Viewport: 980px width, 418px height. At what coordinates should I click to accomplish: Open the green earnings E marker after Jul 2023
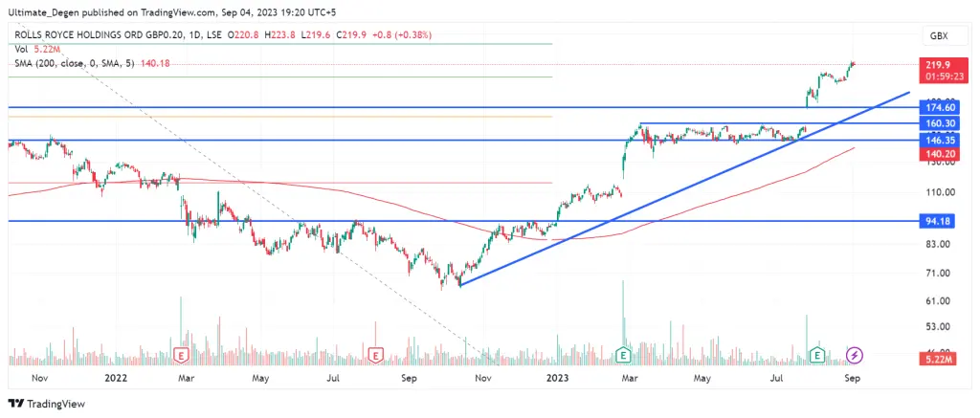816,355
